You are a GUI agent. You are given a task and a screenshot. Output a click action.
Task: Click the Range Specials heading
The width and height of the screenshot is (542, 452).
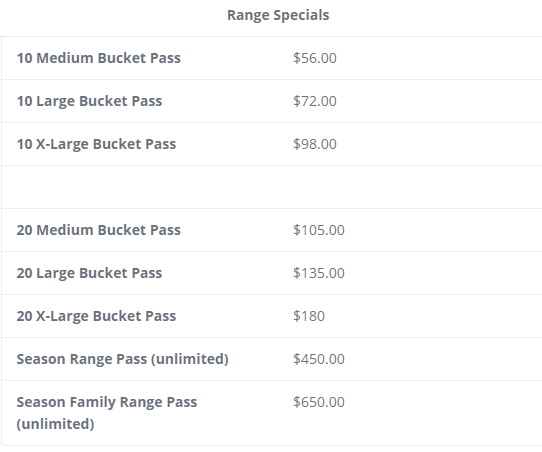pos(278,16)
